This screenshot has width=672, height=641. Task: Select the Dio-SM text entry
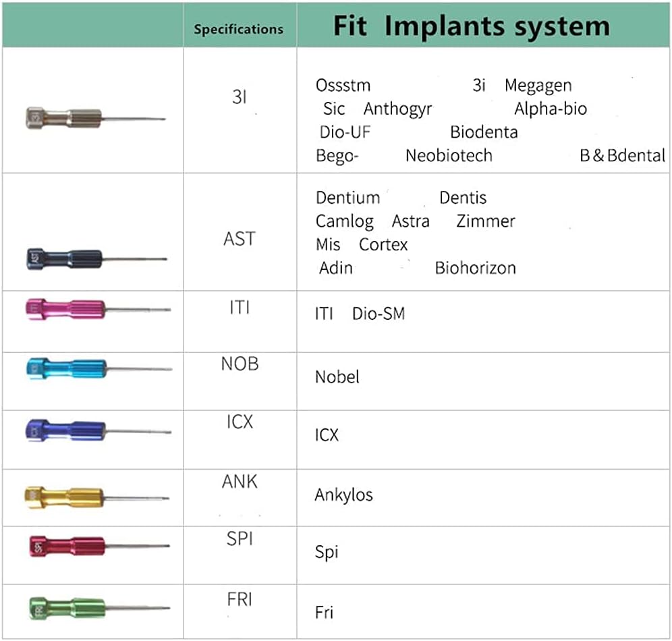[378, 314]
